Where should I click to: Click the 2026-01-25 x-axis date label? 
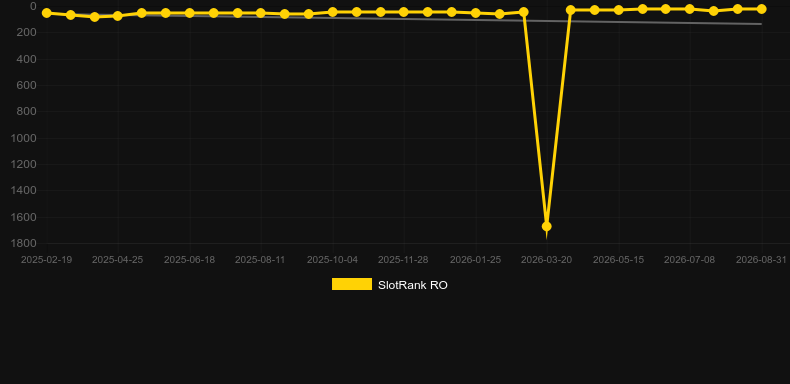coord(476,260)
